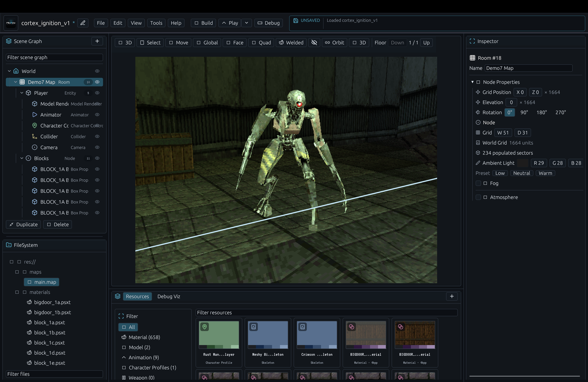The width and height of the screenshot is (588, 382).
Task: Collapse the Demo7 Map tree node
Action: click(16, 82)
